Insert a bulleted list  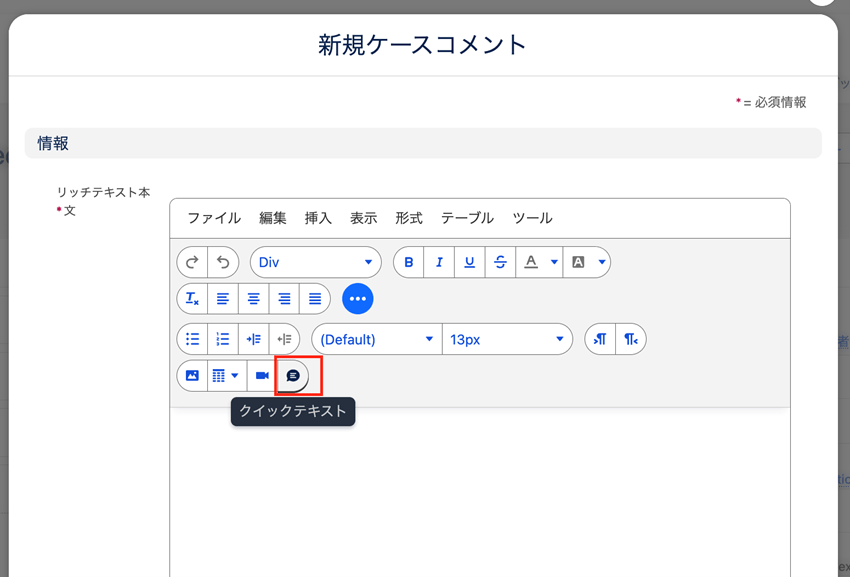(192, 339)
